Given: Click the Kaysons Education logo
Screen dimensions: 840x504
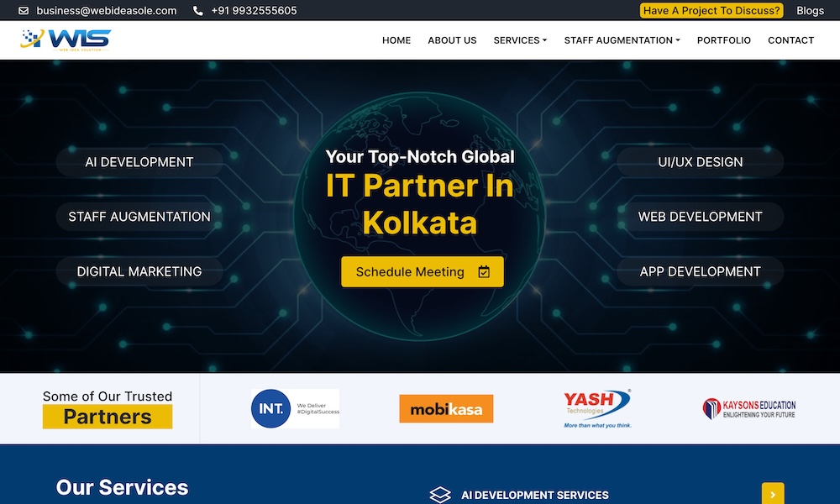Looking at the screenshot, I should [x=749, y=409].
